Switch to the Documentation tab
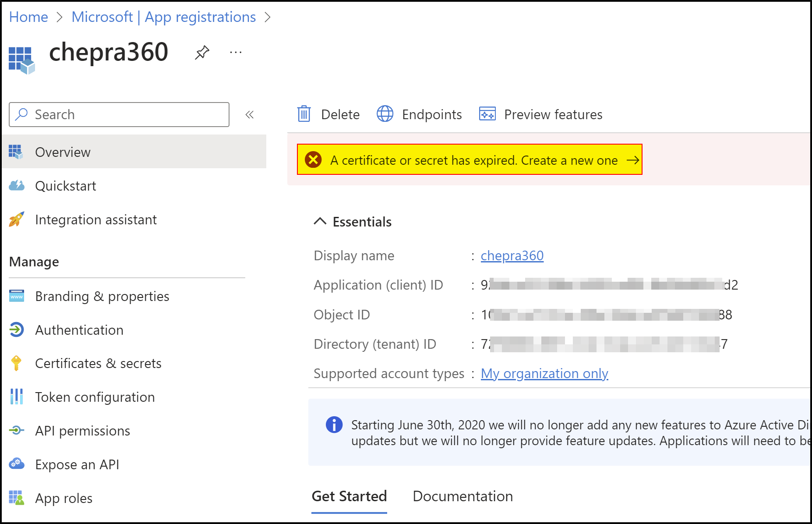The height and width of the screenshot is (524, 812). pyautogui.click(x=462, y=496)
